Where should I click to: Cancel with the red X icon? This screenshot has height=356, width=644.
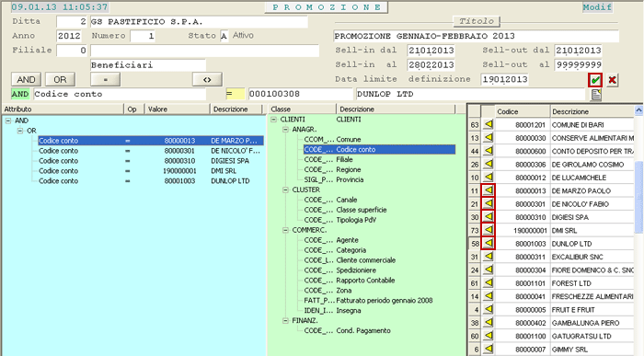pos(612,80)
